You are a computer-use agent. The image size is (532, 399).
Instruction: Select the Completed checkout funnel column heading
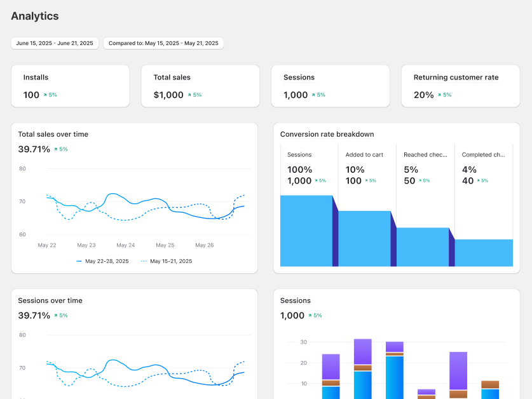(483, 154)
